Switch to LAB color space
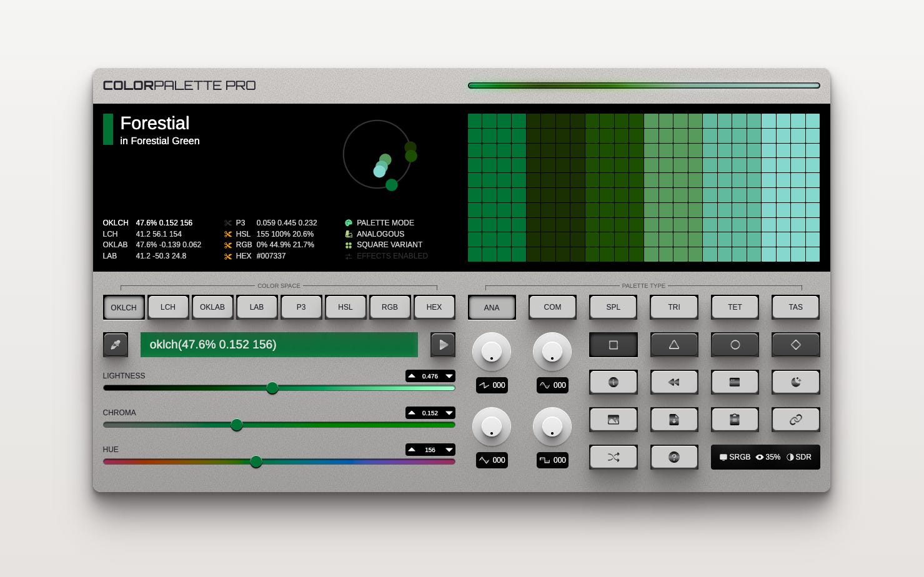Viewport: 924px width, 577px height. [x=257, y=307]
